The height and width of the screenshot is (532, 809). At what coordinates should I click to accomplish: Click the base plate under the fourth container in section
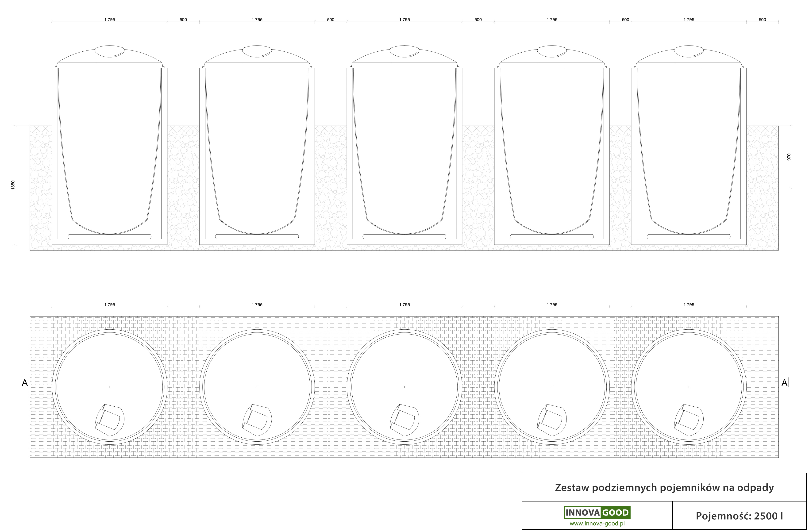click(x=552, y=237)
